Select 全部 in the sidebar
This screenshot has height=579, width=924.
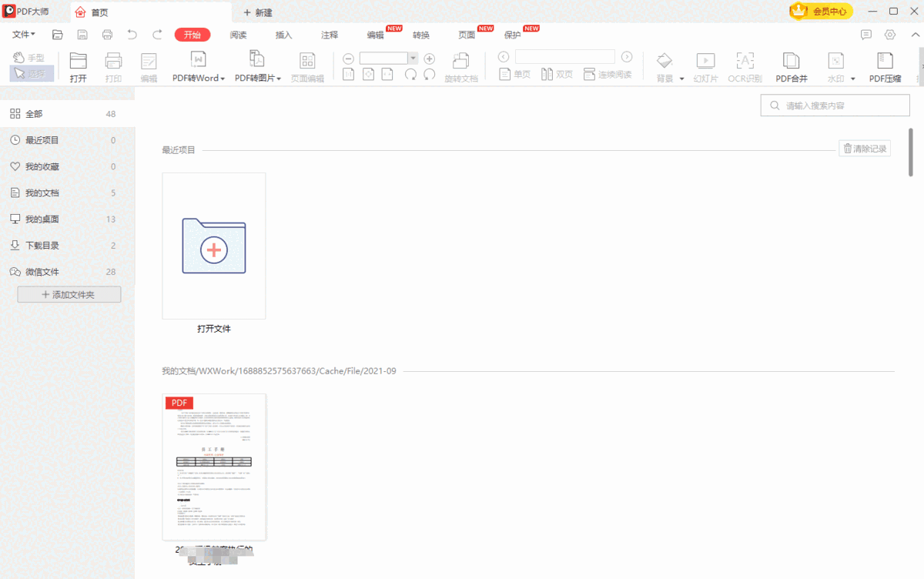[x=67, y=114]
